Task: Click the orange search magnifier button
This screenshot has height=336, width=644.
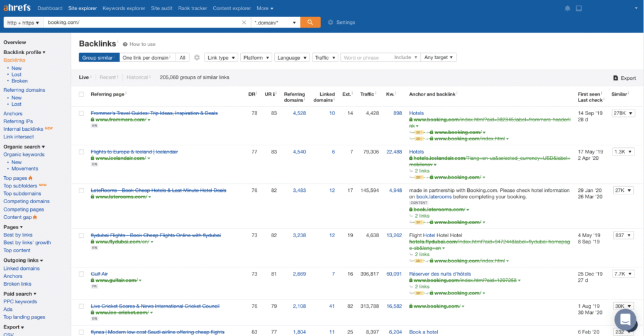Action: tap(310, 22)
